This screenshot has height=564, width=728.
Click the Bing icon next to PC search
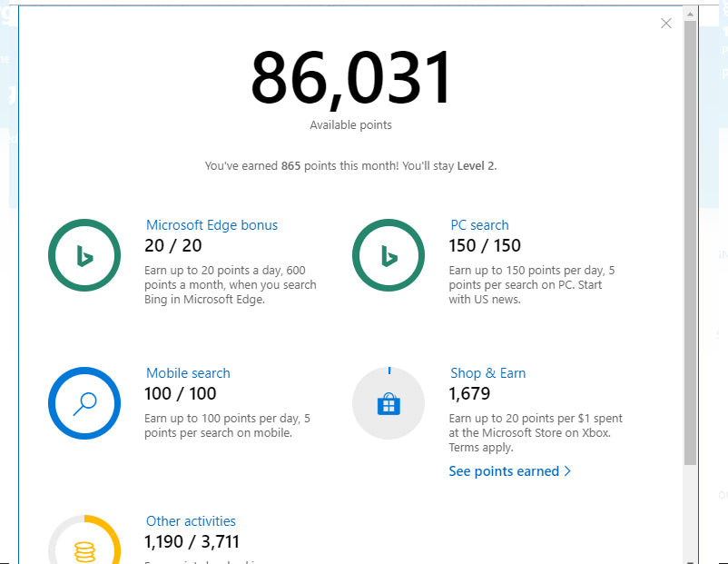[x=389, y=255]
